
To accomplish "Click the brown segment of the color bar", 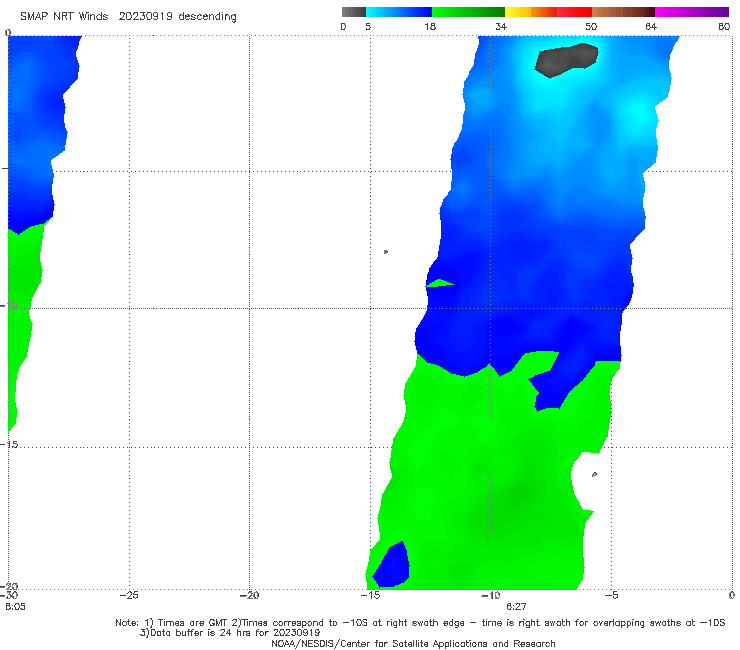I will (x=623, y=12).
